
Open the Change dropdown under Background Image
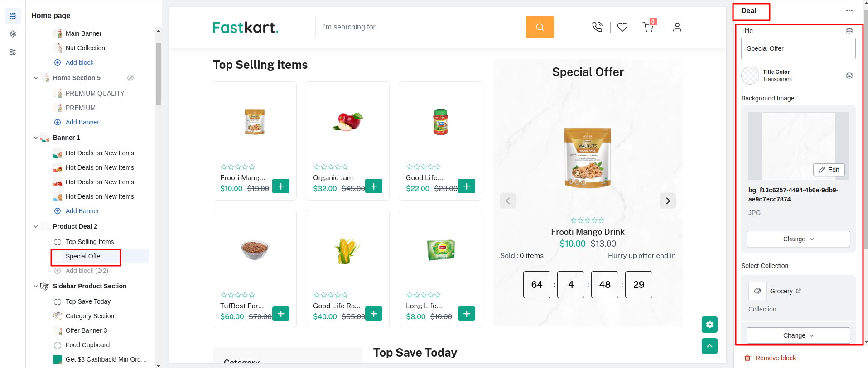click(798, 239)
